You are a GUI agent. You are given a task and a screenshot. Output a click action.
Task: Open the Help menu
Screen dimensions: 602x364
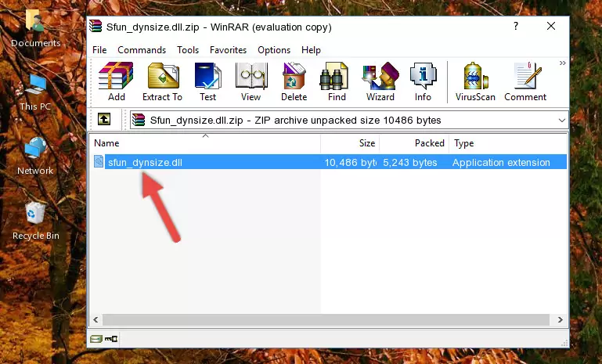click(311, 50)
